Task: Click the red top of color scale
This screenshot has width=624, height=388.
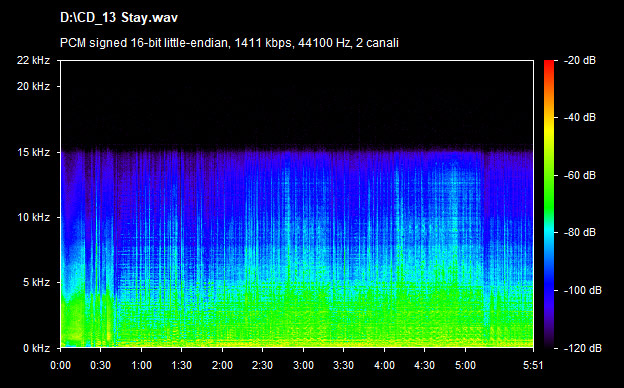Action: (x=549, y=64)
